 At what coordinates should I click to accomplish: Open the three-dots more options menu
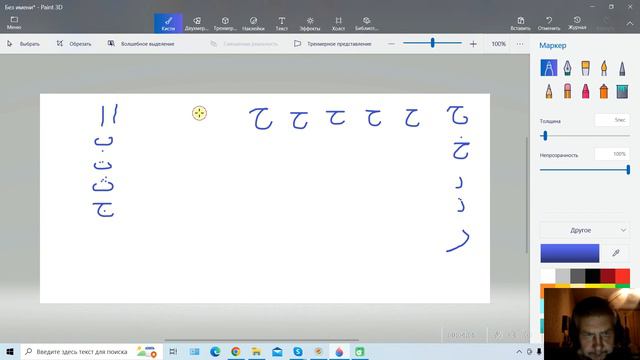click(x=520, y=44)
